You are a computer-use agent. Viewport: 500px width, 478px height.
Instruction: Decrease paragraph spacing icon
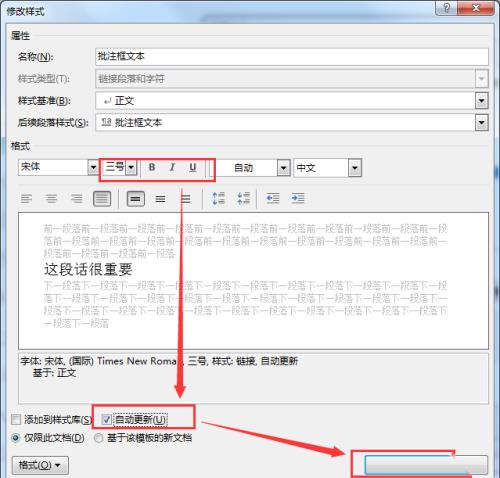(x=244, y=199)
